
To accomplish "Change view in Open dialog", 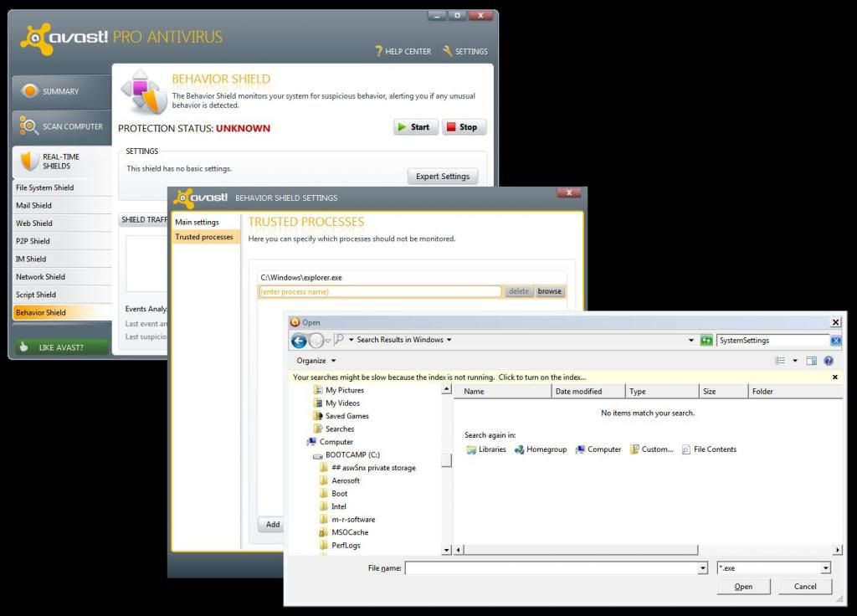I will coord(780,361).
